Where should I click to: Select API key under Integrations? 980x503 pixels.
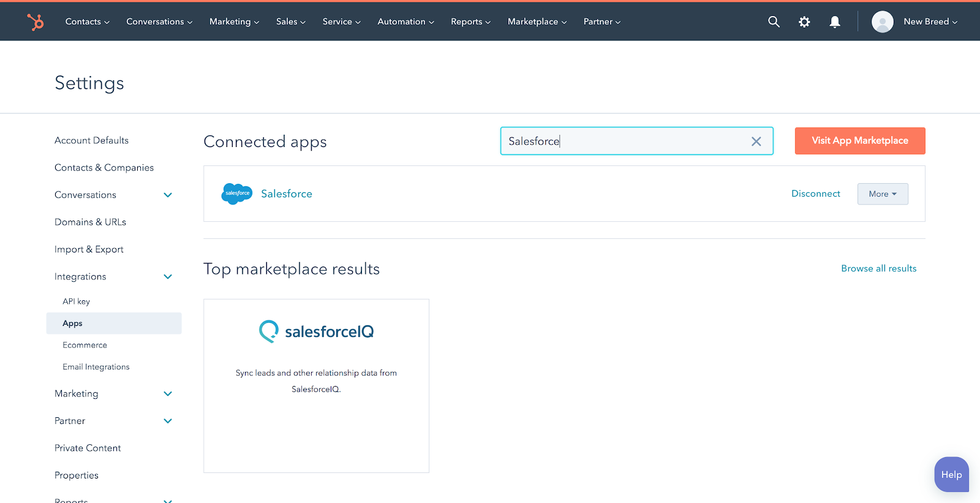click(x=76, y=301)
